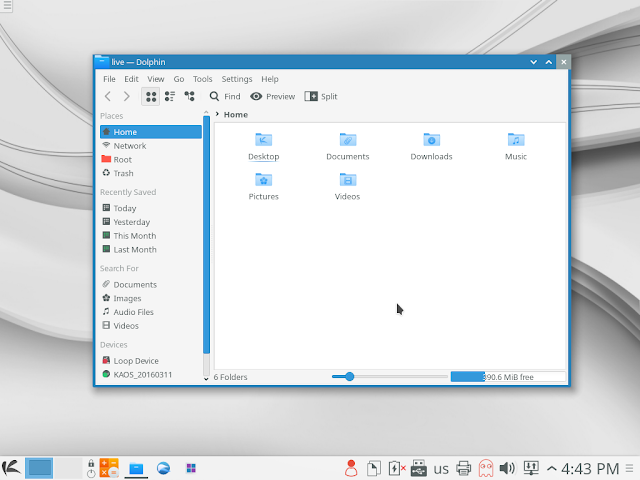Click Dolphin file manager taskbar icon
The image size is (640, 480).
coord(136,468)
